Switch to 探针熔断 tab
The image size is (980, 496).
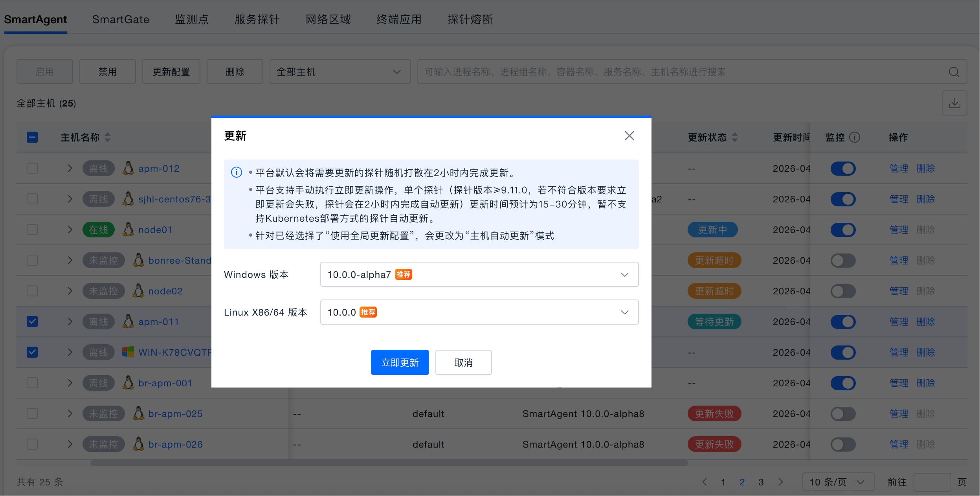click(470, 19)
